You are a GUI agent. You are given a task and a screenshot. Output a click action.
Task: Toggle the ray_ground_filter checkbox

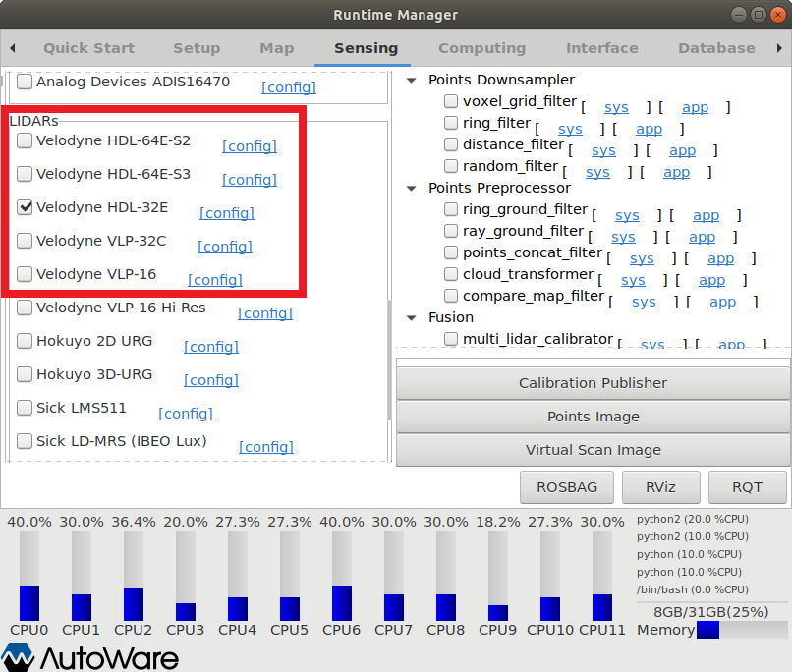(x=451, y=231)
